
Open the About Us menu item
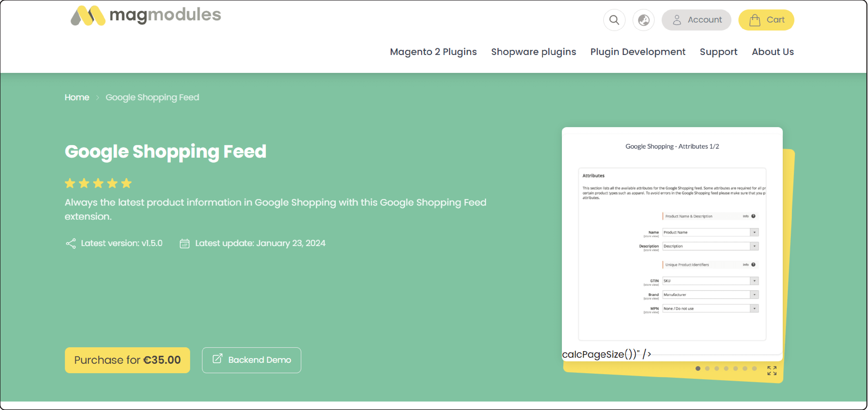click(773, 52)
